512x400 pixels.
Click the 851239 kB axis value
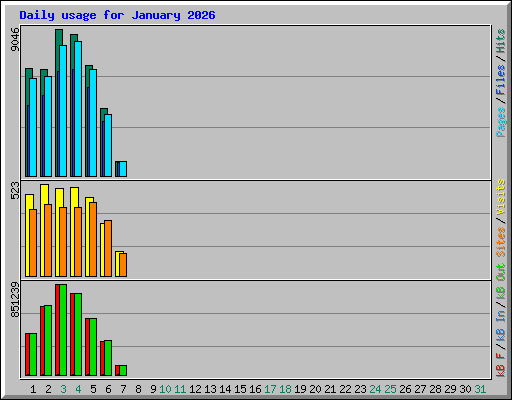click(15, 300)
